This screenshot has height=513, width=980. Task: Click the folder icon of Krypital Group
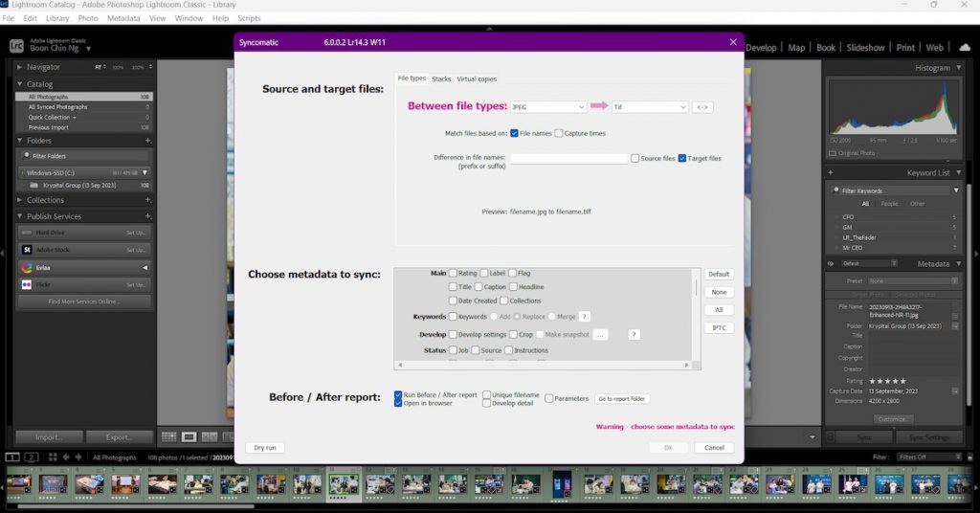(34, 186)
